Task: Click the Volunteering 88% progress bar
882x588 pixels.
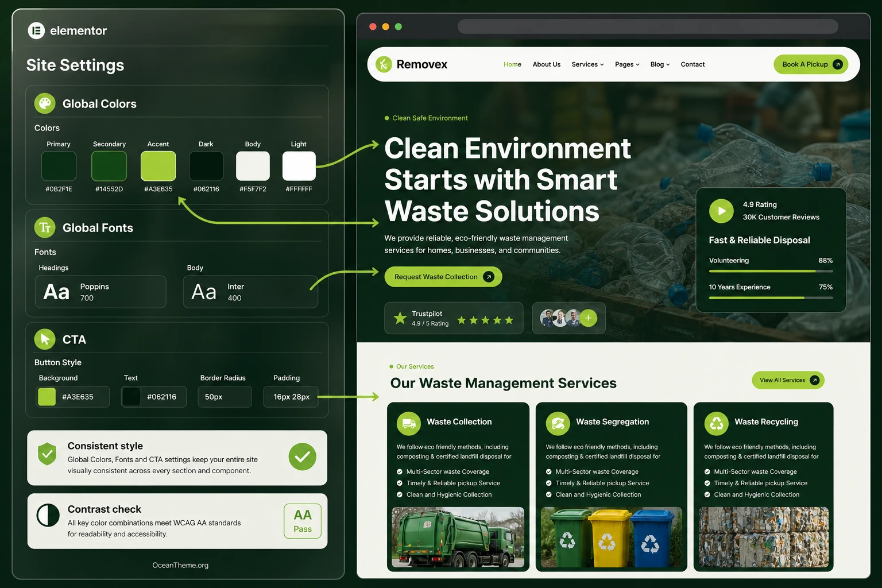Action: point(771,271)
